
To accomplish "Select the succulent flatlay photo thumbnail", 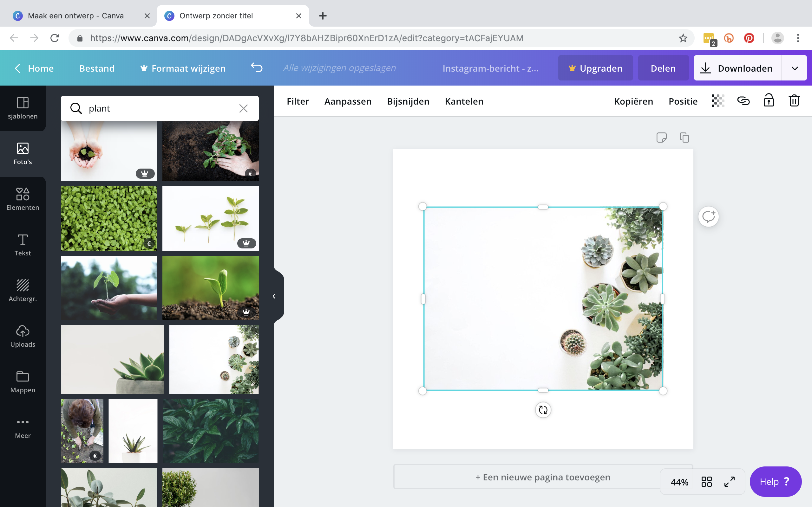I will [214, 359].
